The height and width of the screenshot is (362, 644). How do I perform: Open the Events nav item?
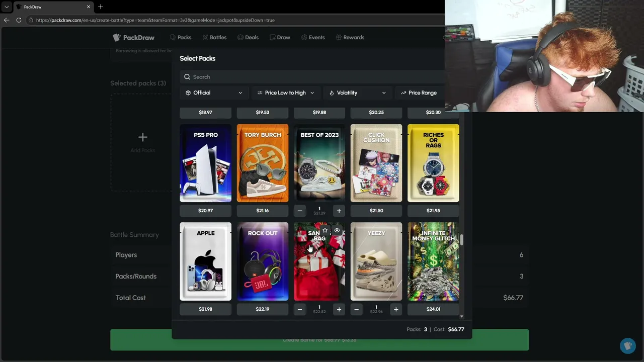click(313, 37)
